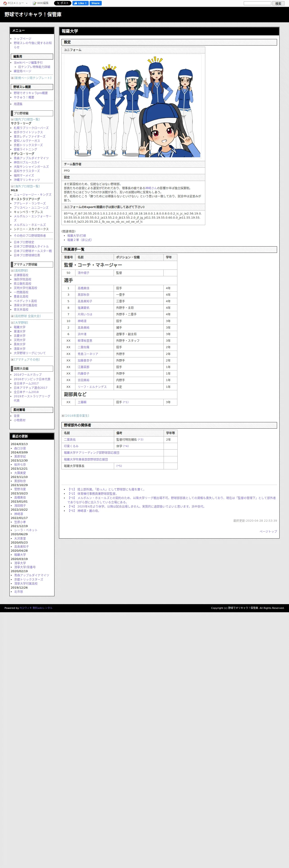Open 沖縄マリンキャッツ team page
The width and height of the screenshot is (289, 868).
[27, 180]
